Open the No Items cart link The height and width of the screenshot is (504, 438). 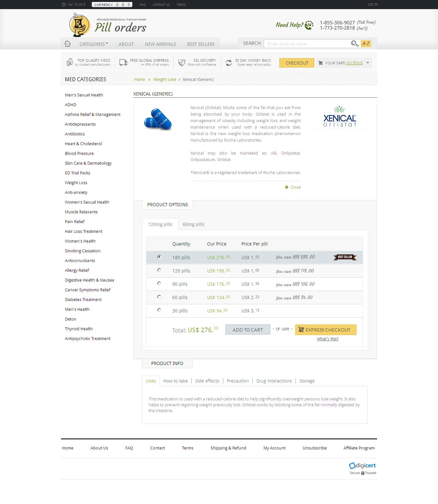coord(354,63)
